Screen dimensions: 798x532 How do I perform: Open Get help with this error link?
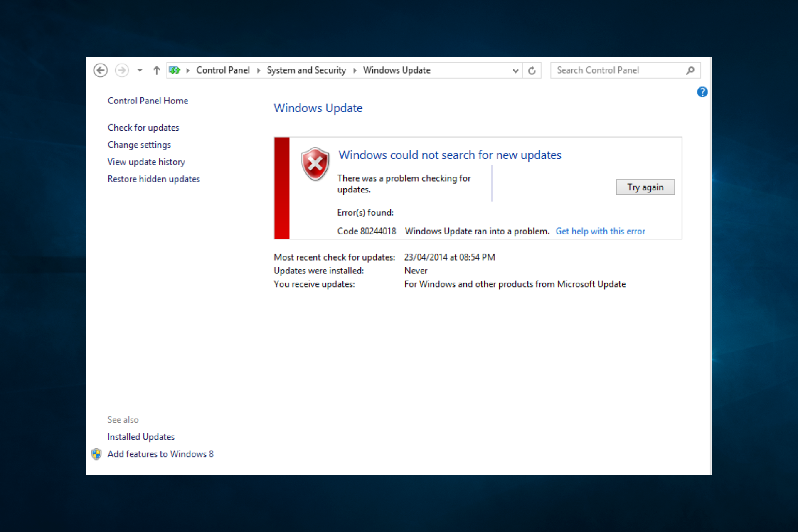tap(600, 231)
